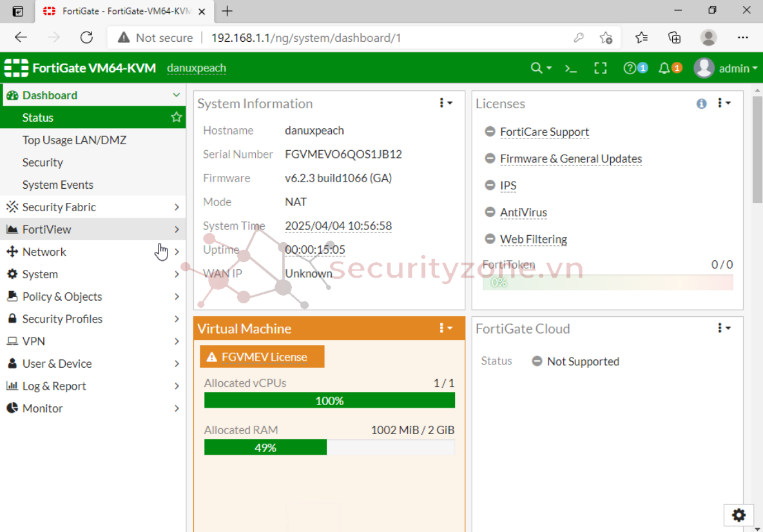763x532 pixels.
Task: Collapse the Dashboard section
Action: point(176,95)
